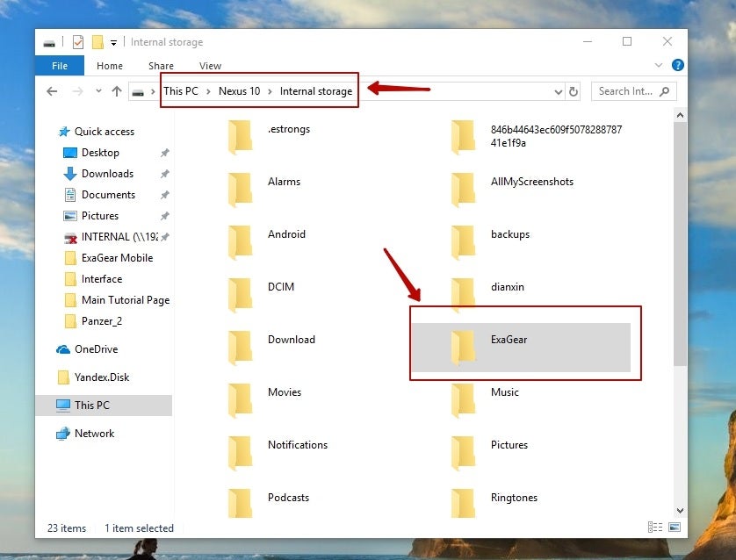This screenshot has width=736, height=560.
Task: Open the Customize Quick Access Toolbar dropdown
Action: 113,43
